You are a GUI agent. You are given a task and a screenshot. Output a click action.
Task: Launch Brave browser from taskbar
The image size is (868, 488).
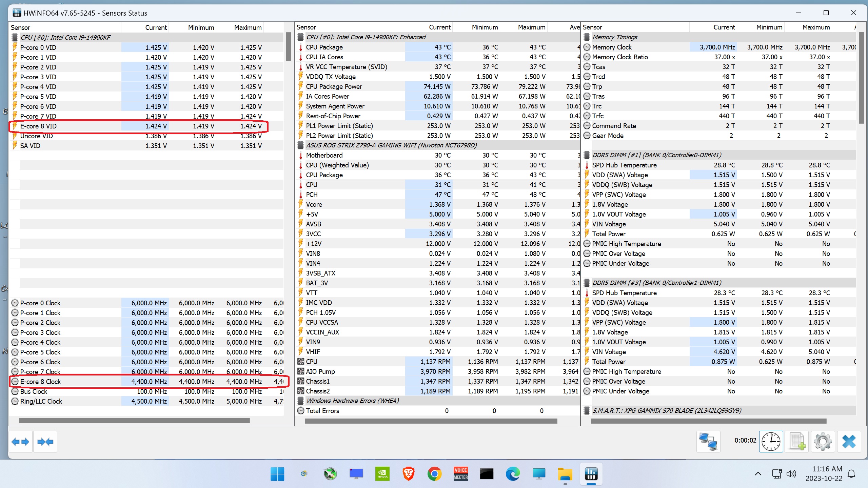coord(409,474)
